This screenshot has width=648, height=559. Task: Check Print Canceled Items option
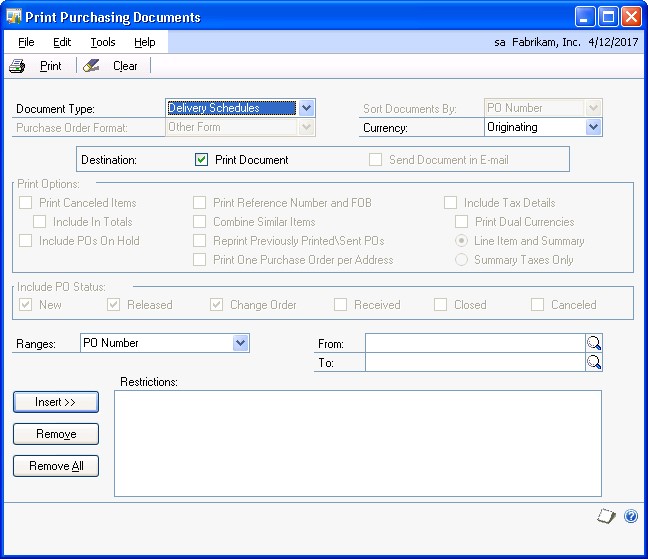click(x=26, y=202)
